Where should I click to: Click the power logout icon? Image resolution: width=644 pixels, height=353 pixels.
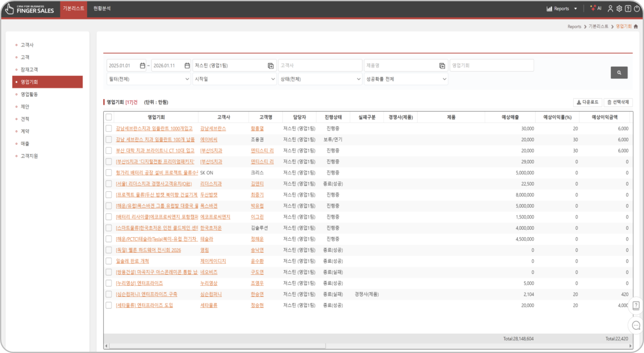637,8
